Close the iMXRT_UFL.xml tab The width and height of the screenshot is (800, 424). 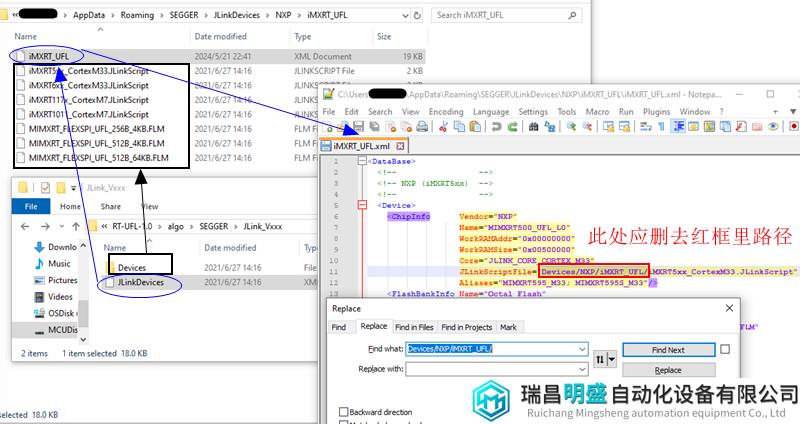tap(401, 146)
